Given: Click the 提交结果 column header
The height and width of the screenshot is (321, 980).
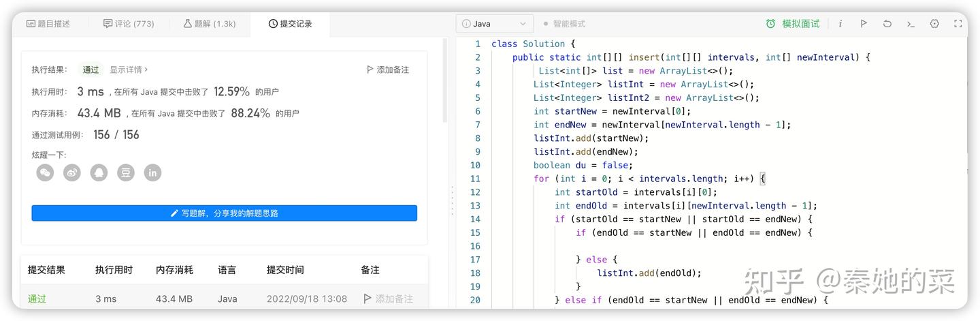Looking at the screenshot, I should [46, 270].
